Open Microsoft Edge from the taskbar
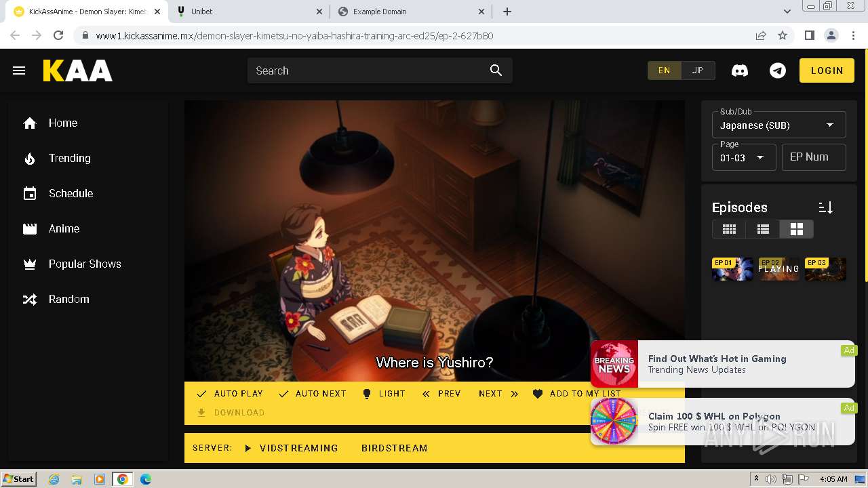The image size is (868, 488). (145, 479)
